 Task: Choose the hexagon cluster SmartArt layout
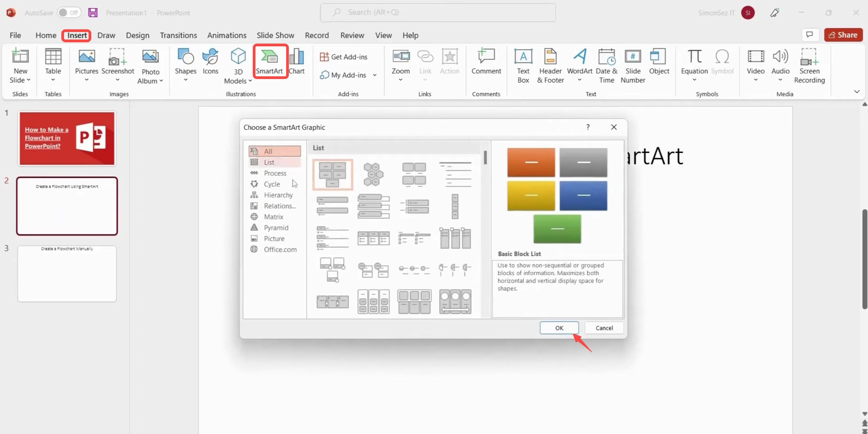[373, 174]
